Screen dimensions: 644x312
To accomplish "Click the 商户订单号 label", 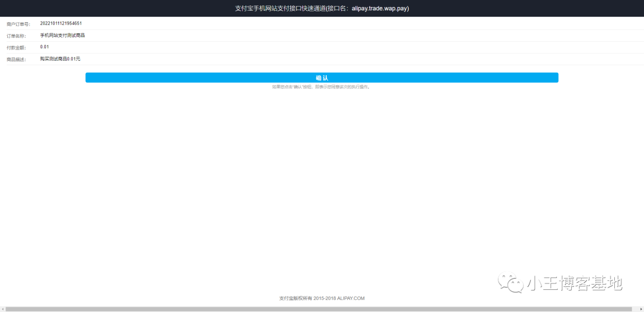I will (18, 24).
